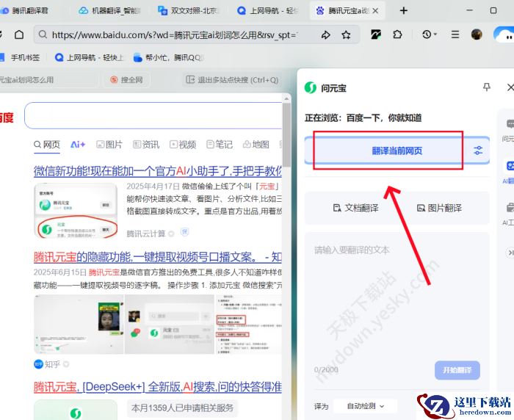Image resolution: width=514 pixels, height=420 pixels.
Task: Click the user profile avatar
Action: [x=477, y=34]
